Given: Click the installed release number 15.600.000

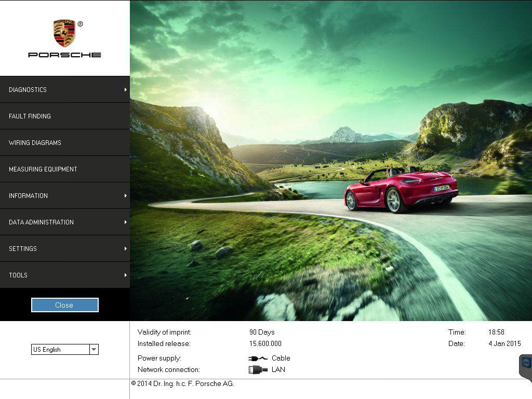Looking at the screenshot, I should (265, 343).
